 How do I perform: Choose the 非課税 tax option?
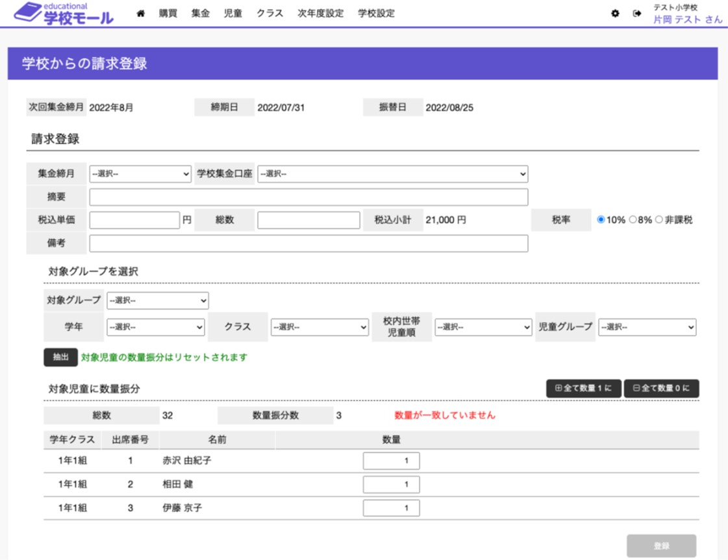point(659,220)
